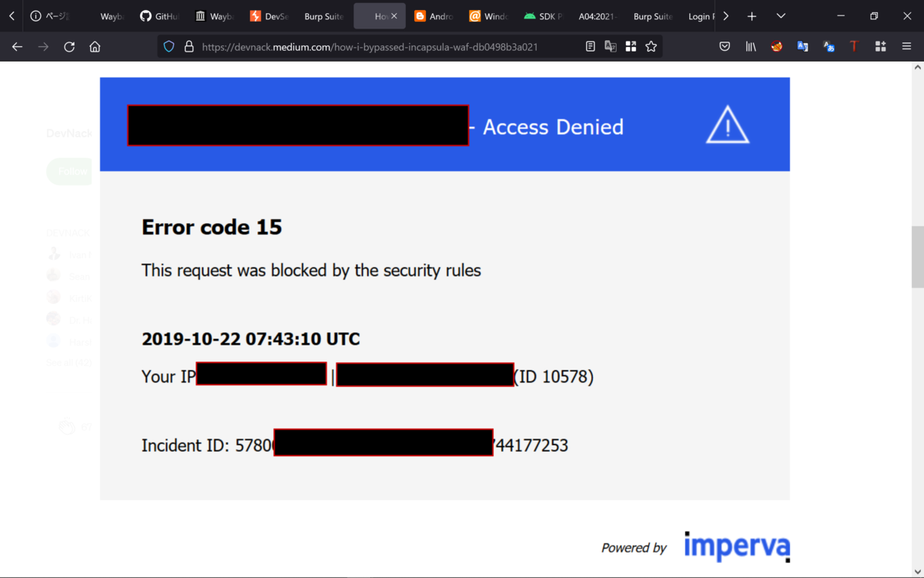Screen dimensions: 924x578
Task: Bookmark this page with the star icon
Action: (x=651, y=47)
